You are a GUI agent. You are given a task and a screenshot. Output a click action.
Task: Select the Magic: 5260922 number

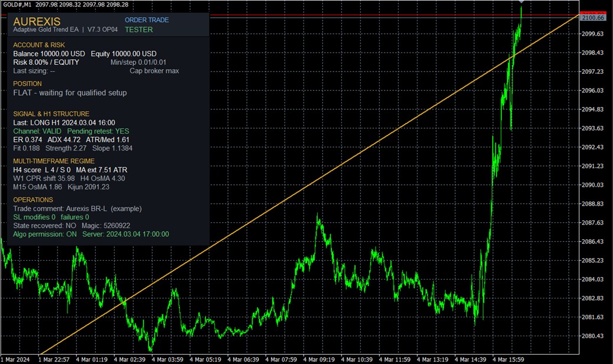click(106, 226)
